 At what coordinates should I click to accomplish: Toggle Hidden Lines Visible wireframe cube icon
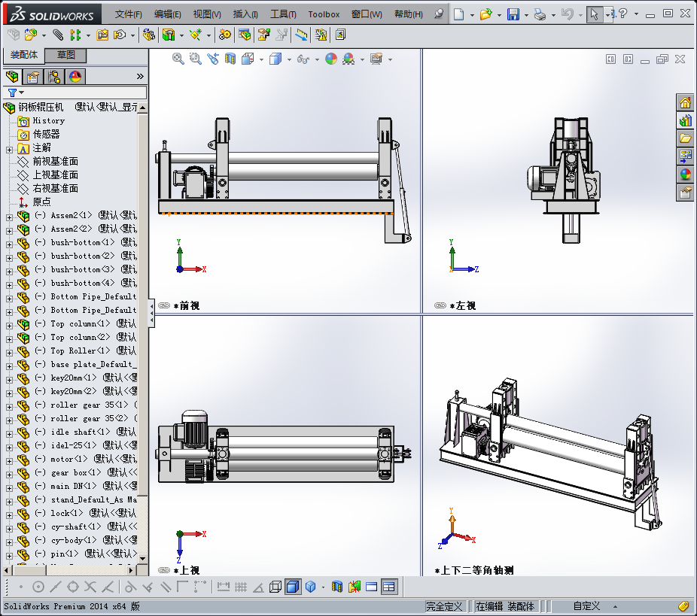[275, 587]
